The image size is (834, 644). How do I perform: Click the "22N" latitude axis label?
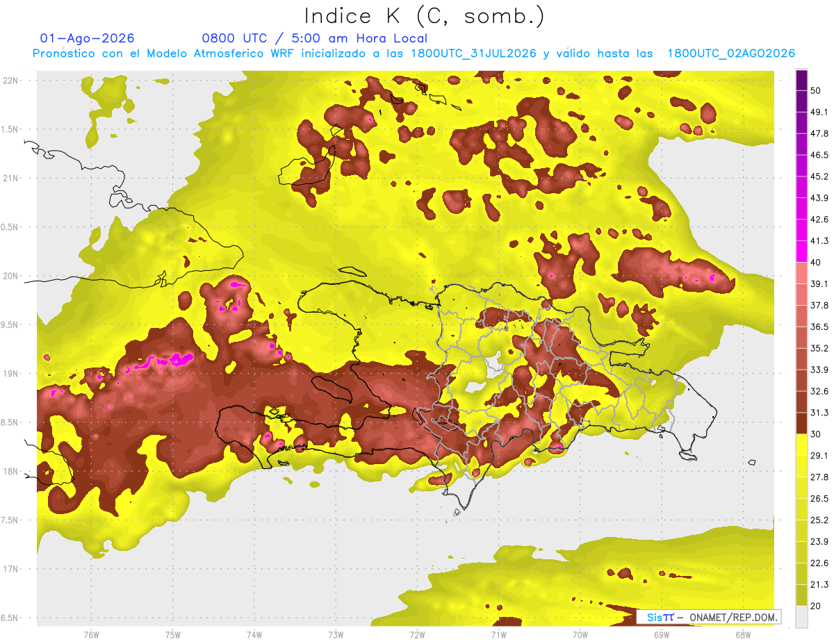coord(10,80)
